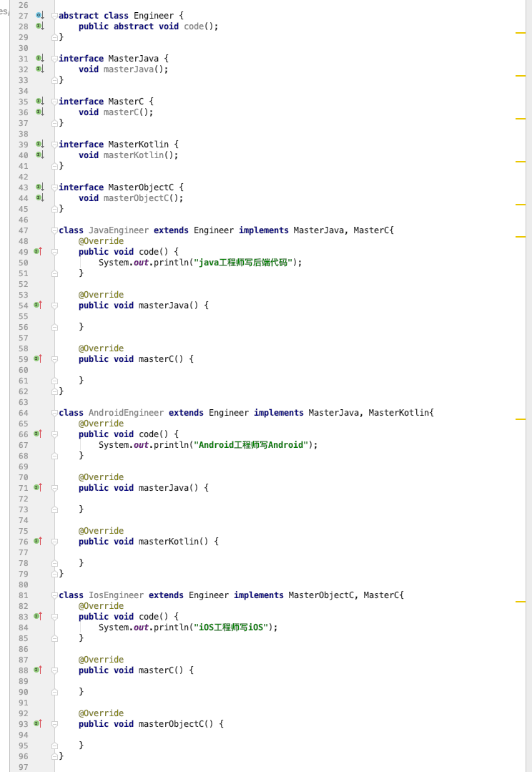This screenshot has width=532, height=772.
Task: Click the implemented-method gutter icon beside abstract void code()
Action: (x=39, y=26)
